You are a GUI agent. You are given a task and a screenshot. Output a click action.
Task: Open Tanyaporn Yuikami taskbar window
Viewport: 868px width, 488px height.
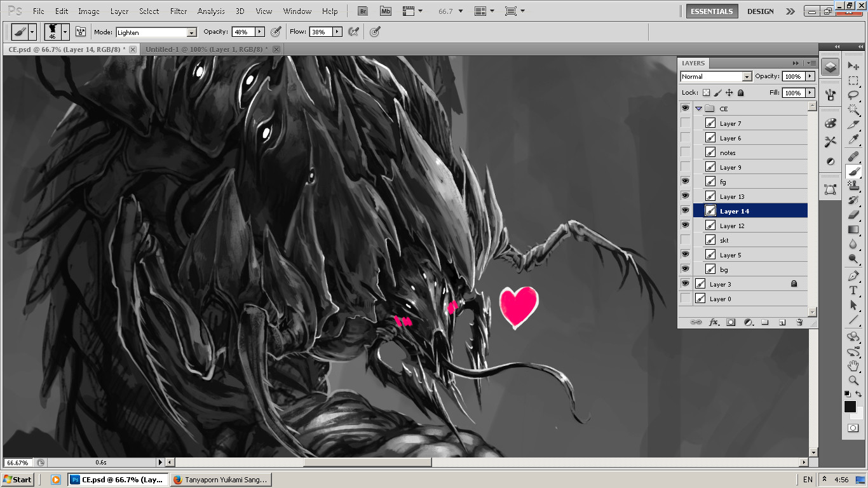click(x=221, y=480)
